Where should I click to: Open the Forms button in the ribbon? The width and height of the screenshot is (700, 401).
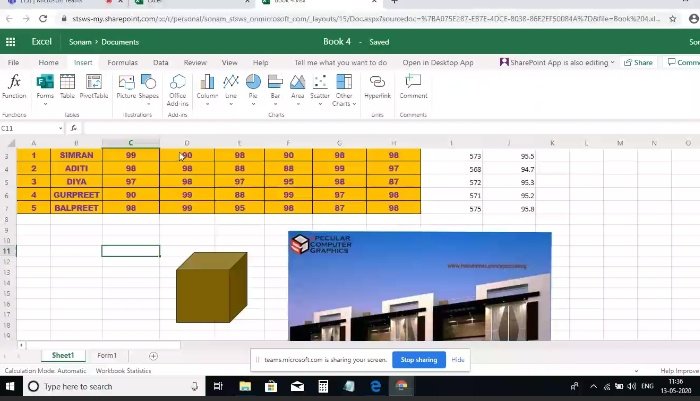coord(45,87)
